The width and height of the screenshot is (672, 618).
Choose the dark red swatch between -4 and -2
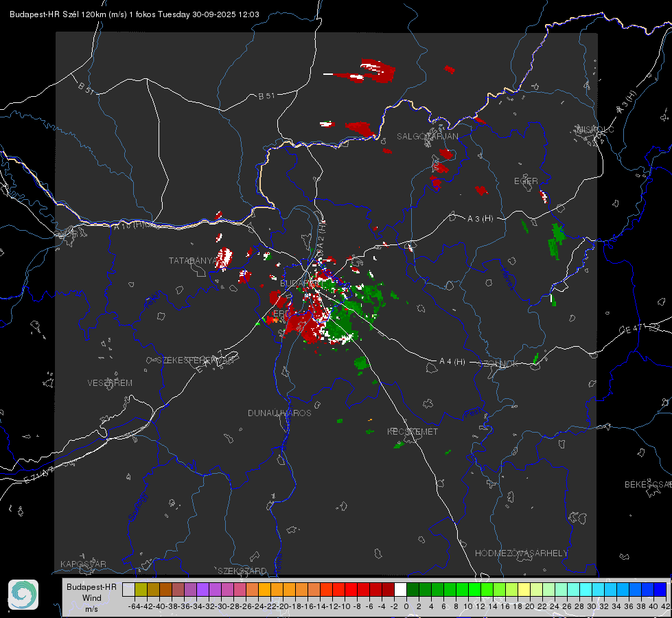[388, 589]
